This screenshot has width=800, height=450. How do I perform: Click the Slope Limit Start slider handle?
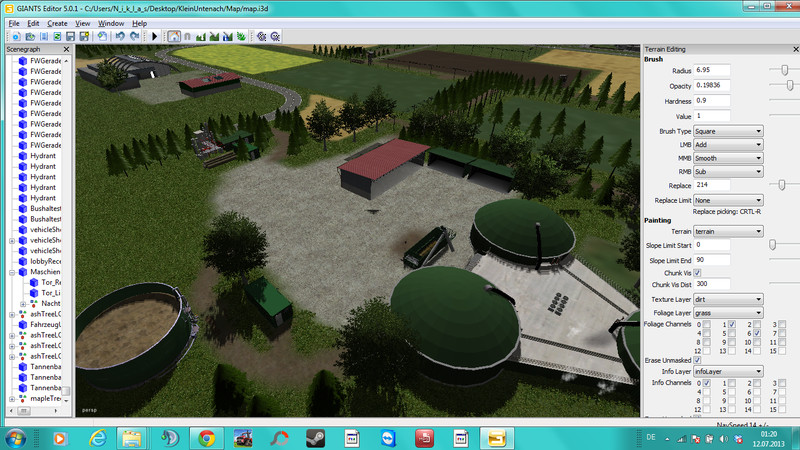pyautogui.click(x=772, y=245)
